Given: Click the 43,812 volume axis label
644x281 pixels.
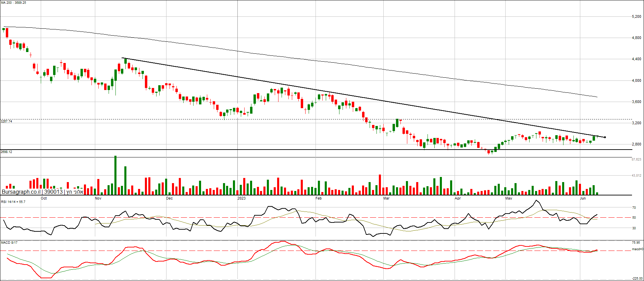Looking at the screenshot, I should (x=636, y=175).
